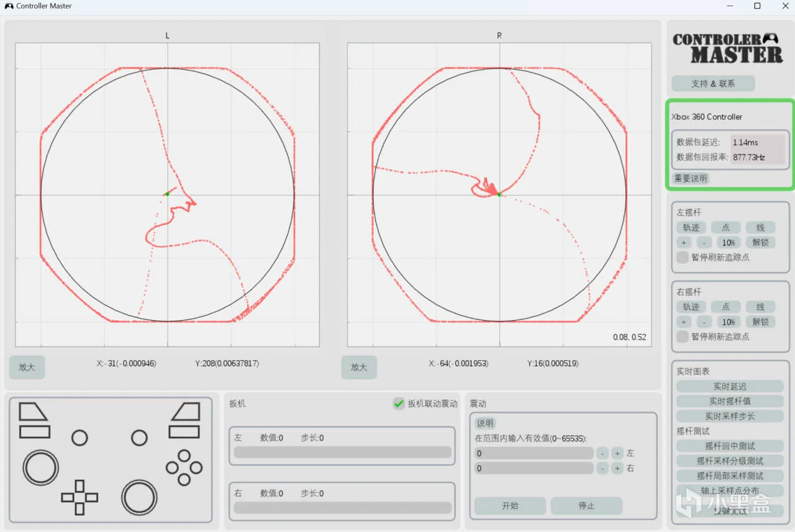
Task: Toggle 扳机联动震动 checkbox
Action: (399, 404)
